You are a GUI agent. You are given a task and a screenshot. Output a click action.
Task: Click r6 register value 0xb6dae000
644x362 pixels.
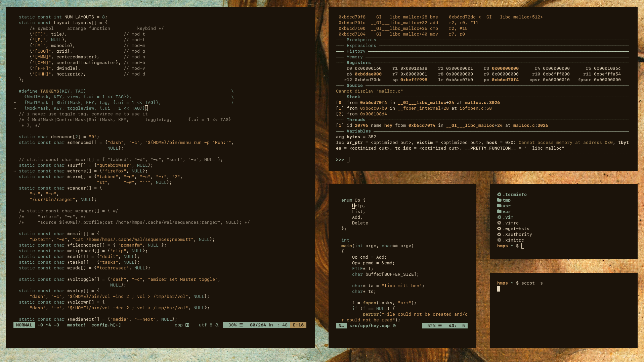click(x=368, y=74)
